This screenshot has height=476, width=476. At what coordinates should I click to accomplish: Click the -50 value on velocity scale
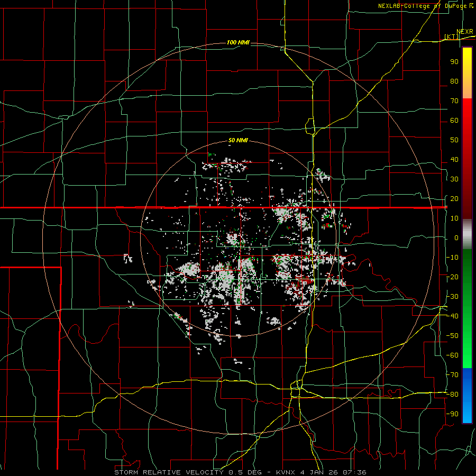click(452, 335)
